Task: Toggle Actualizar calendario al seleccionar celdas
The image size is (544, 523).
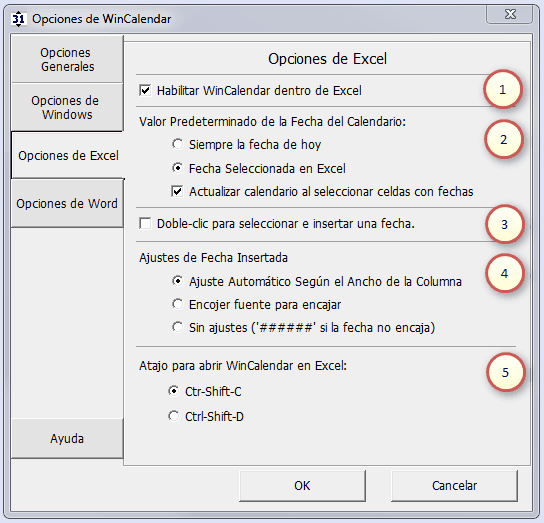Action: 177,191
